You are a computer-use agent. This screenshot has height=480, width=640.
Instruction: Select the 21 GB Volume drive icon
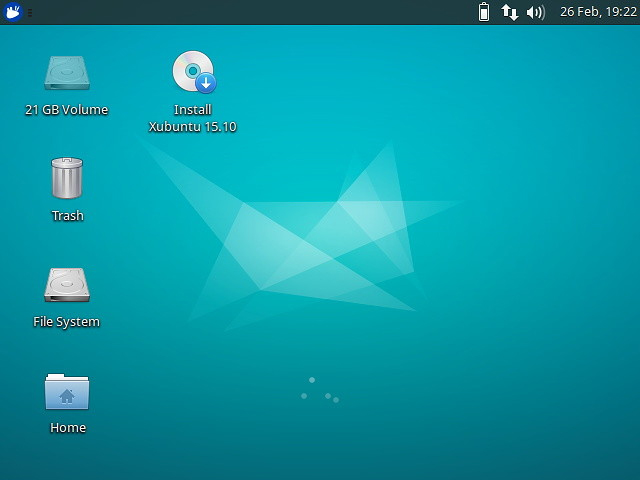pos(67,73)
